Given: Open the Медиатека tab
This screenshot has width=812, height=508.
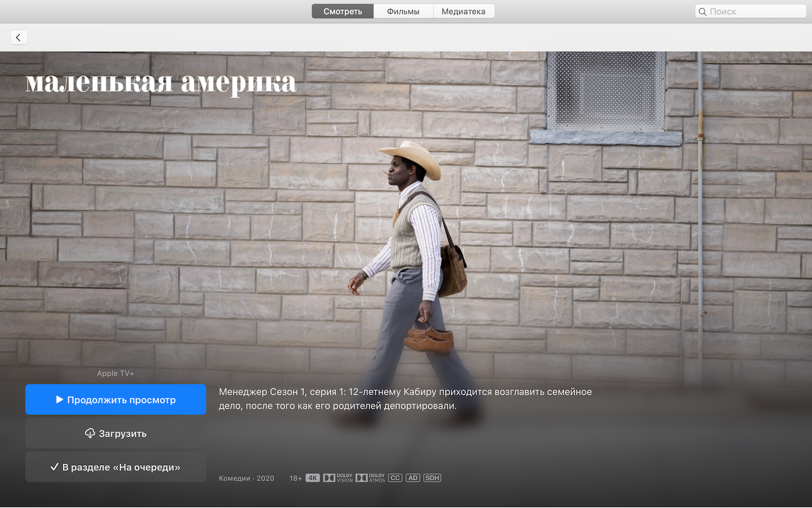Looking at the screenshot, I should coord(463,11).
